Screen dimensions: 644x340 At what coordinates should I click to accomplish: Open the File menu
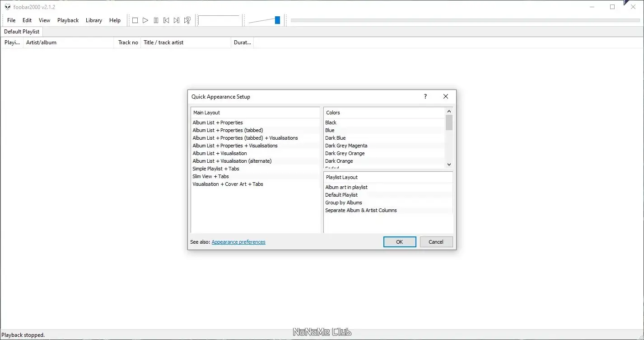tap(11, 20)
